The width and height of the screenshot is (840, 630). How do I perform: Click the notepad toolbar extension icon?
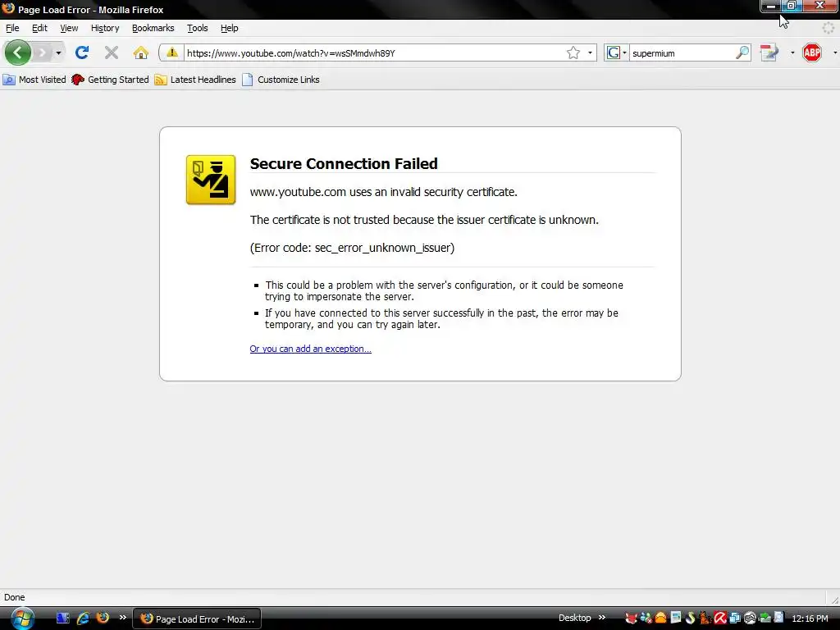coord(769,52)
